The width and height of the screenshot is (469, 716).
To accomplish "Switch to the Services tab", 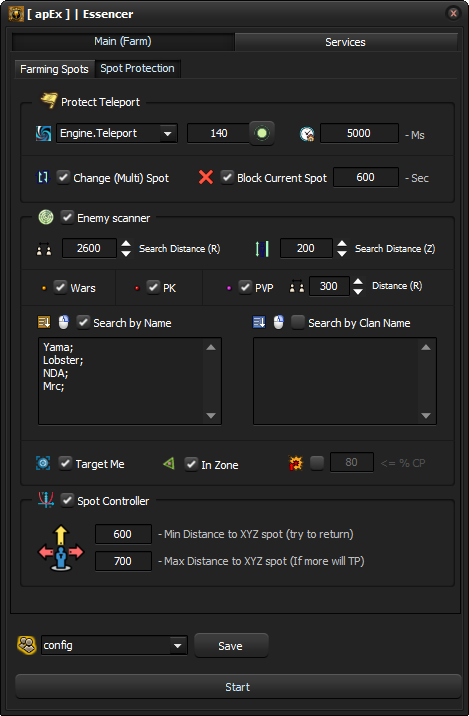I will coord(345,42).
